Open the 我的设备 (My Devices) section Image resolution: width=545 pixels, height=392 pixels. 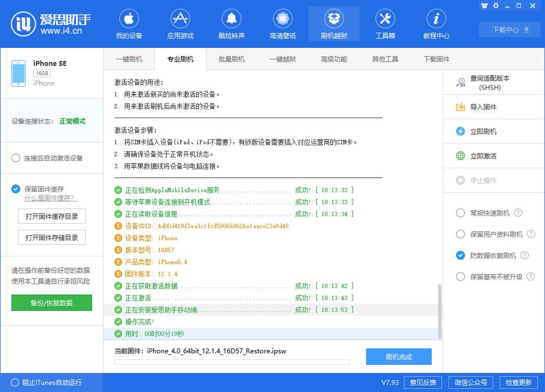tap(129, 23)
